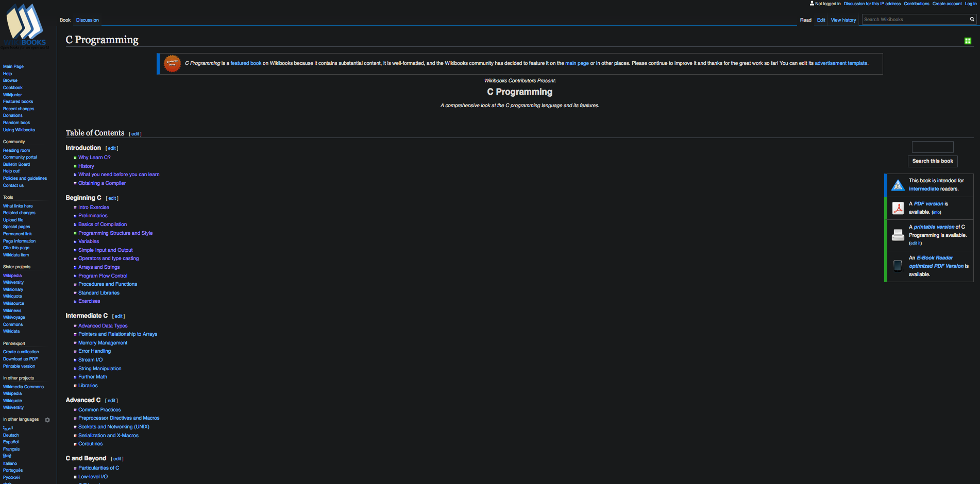The image size is (980, 484).
Task: Open the Why Learn C? chapter
Action: coord(94,158)
